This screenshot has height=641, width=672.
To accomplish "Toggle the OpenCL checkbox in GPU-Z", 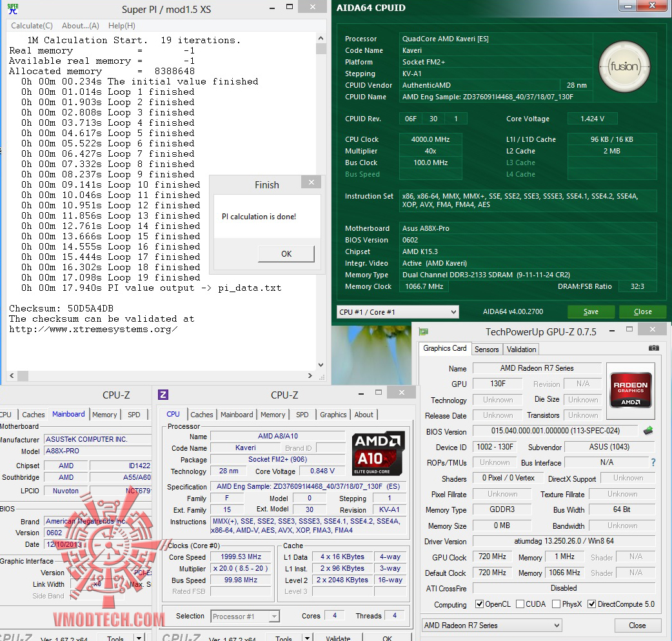I will (x=480, y=604).
